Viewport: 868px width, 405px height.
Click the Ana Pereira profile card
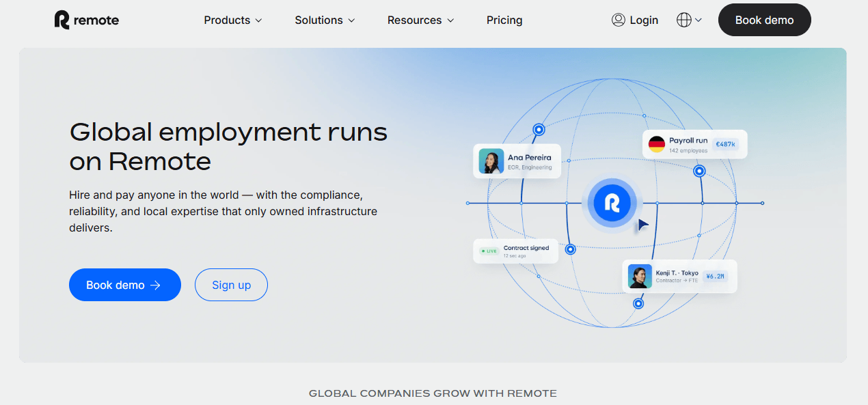coord(517,161)
